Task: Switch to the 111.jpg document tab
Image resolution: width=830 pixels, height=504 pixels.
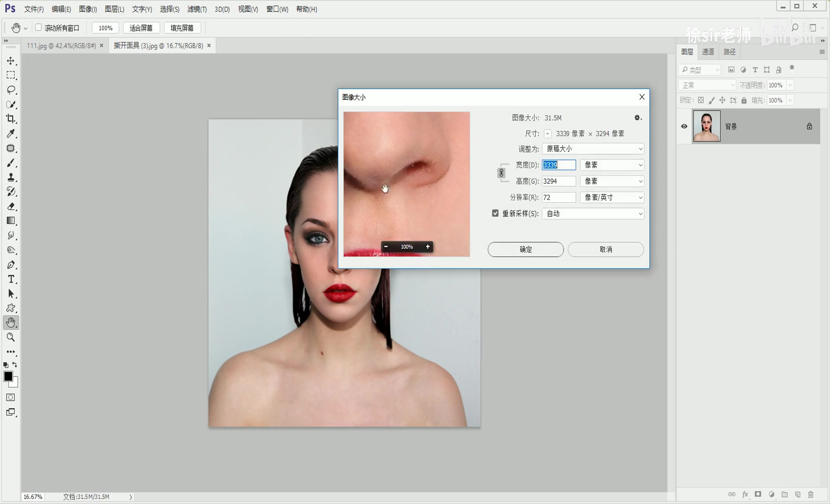Action: (61, 46)
